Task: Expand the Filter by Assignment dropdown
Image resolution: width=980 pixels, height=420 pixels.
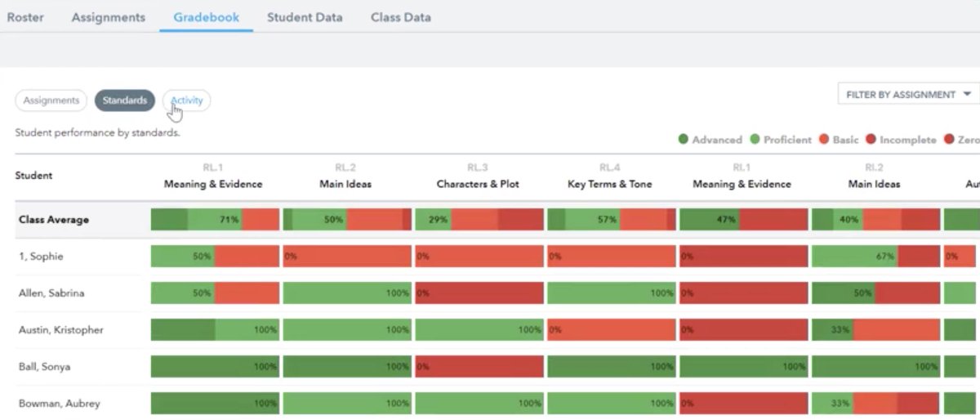Action: pyautogui.click(x=909, y=95)
